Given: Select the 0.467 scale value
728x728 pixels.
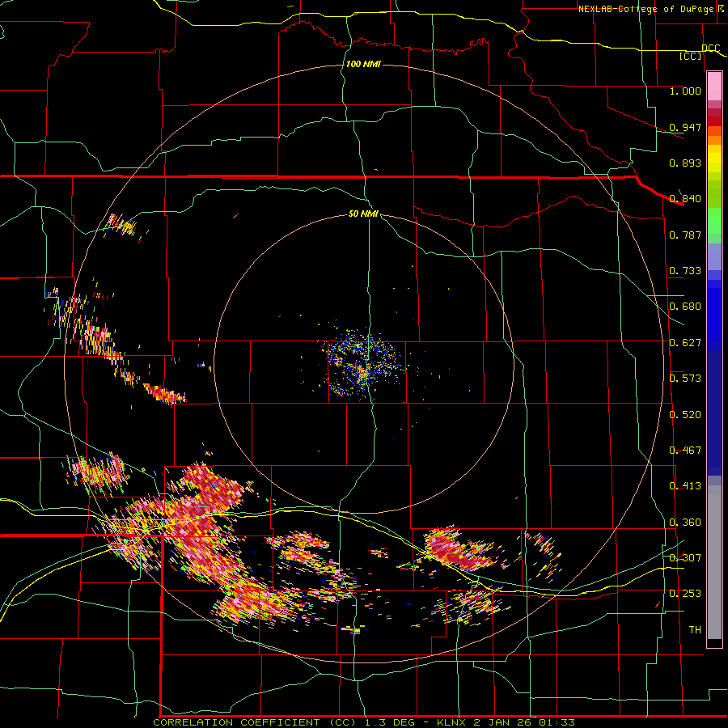Looking at the screenshot, I should pos(685,451).
